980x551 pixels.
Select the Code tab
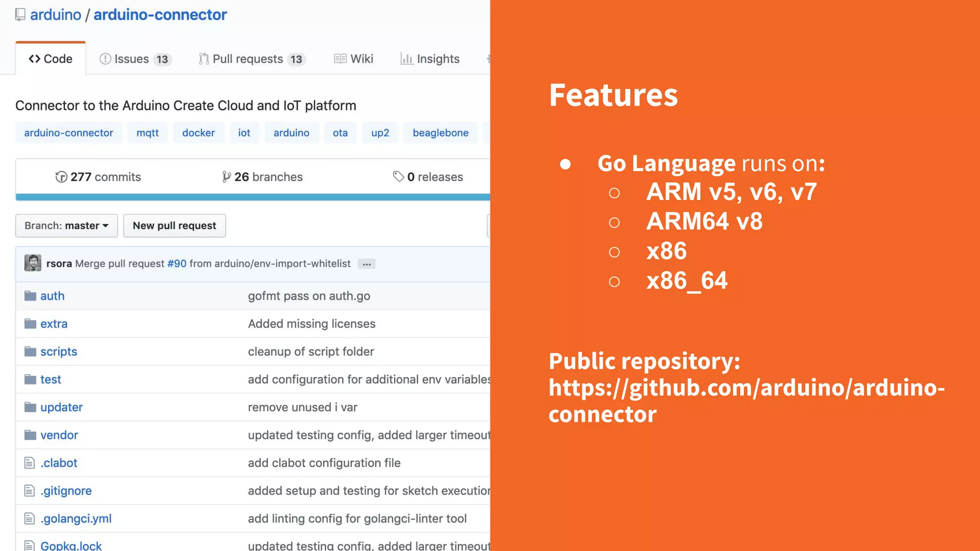click(x=51, y=59)
